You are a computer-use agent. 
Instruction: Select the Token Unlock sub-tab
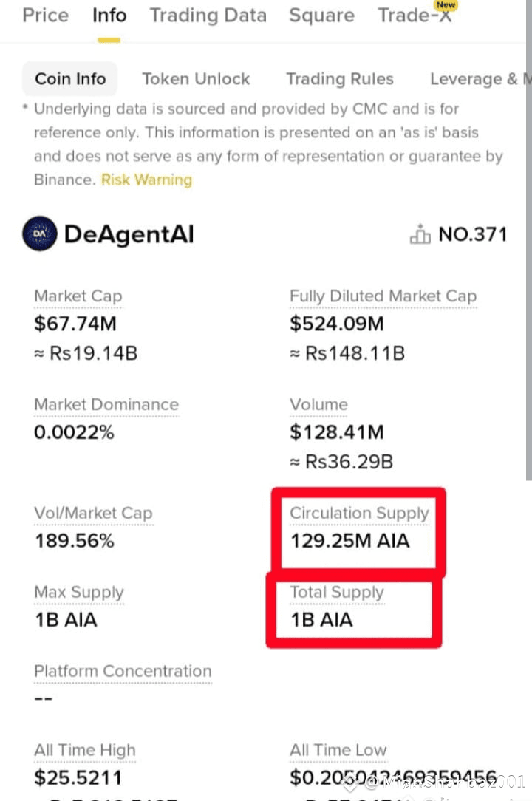tap(196, 78)
